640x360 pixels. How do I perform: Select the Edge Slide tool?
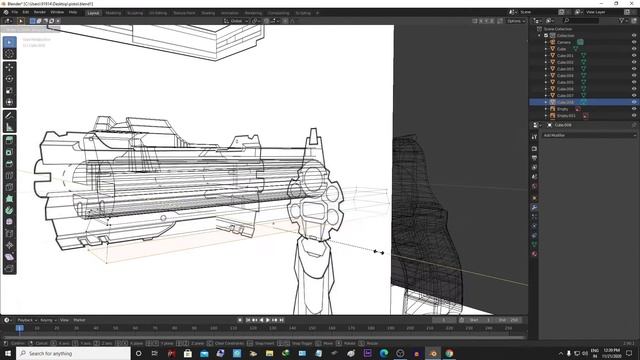click(9, 234)
